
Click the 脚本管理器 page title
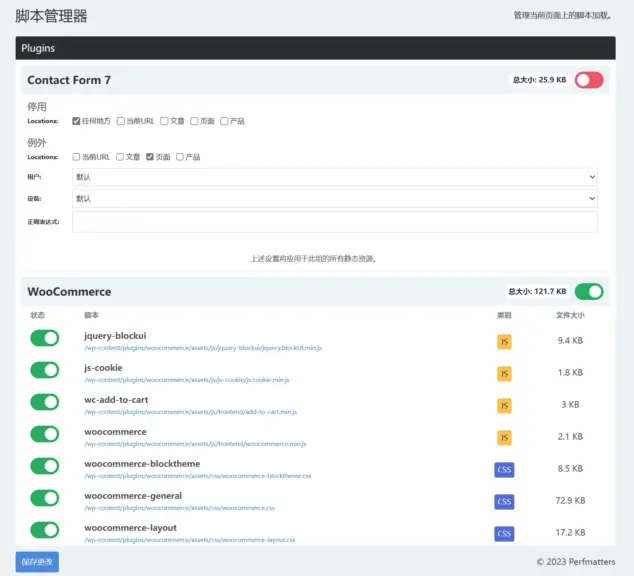[51, 16]
